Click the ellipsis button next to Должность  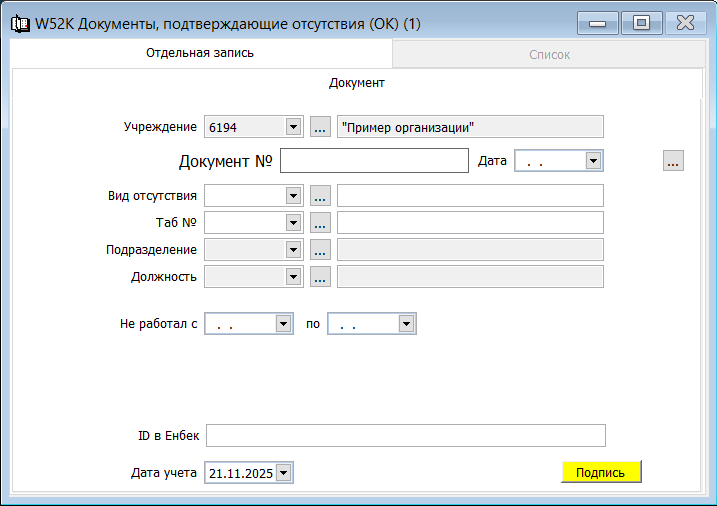(320, 277)
